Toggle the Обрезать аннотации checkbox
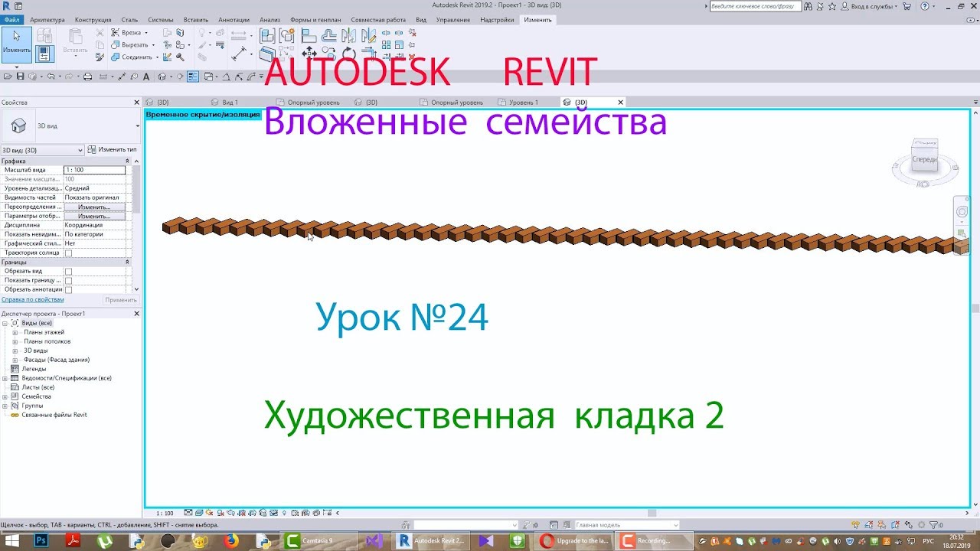Image resolution: width=980 pixels, height=551 pixels. (x=68, y=290)
